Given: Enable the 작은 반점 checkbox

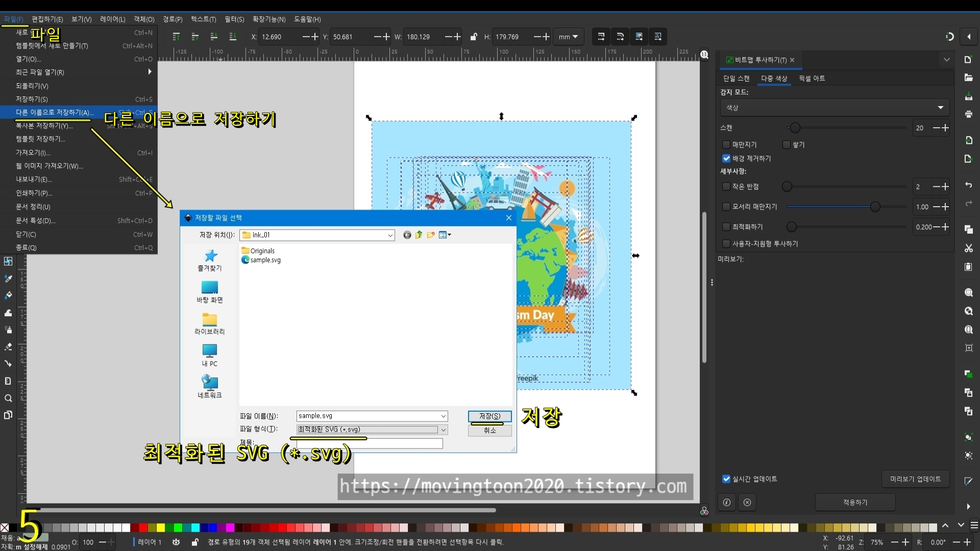Looking at the screenshot, I should click(x=726, y=186).
